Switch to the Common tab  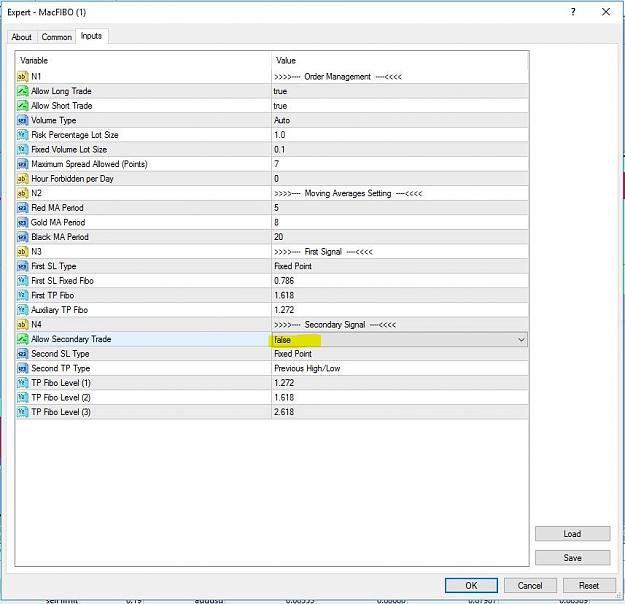click(x=57, y=37)
